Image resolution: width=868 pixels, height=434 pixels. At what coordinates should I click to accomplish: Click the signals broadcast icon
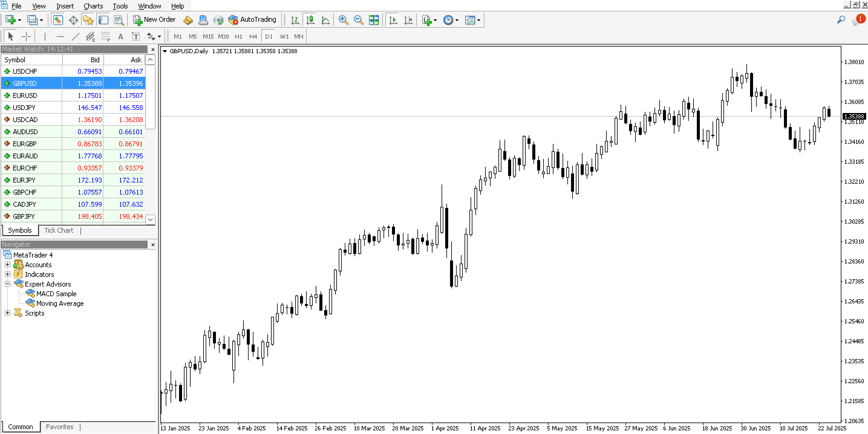[x=218, y=20]
